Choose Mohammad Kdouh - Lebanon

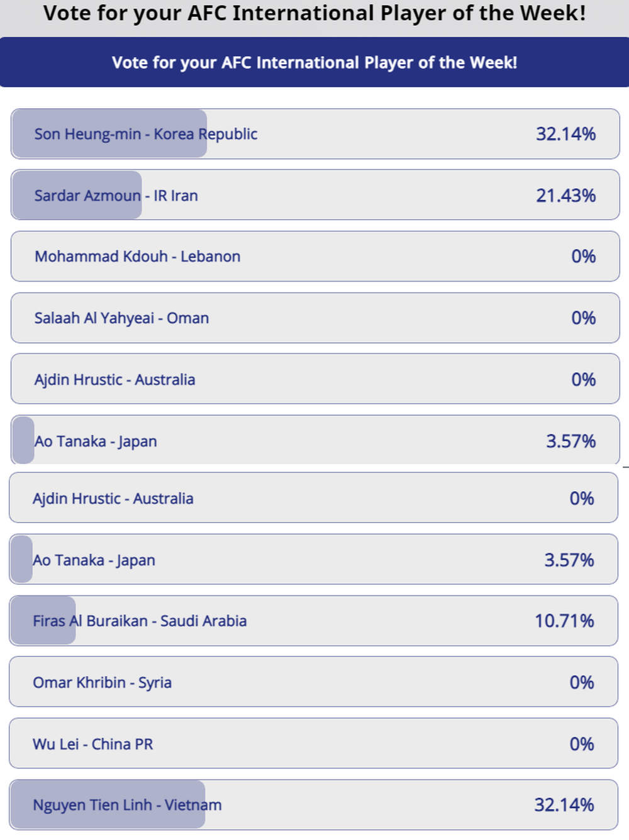pyautogui.click(x=315, y=257)
